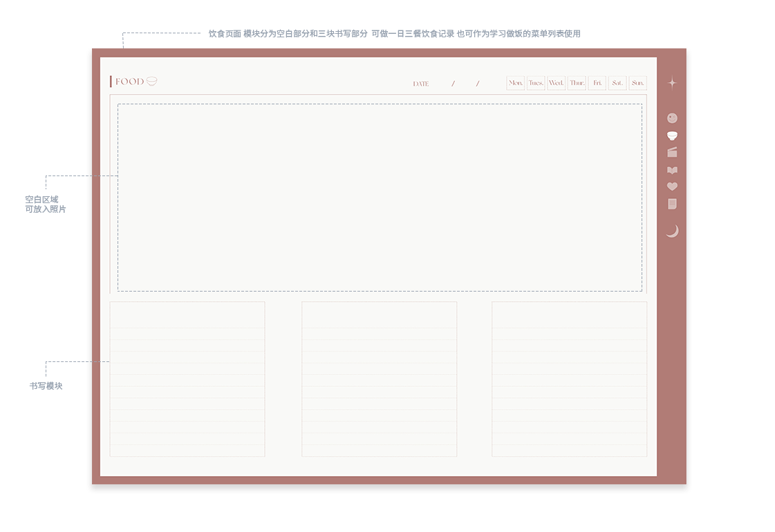This screenshot has height=532, width=775.
Task: Mark the Sun. weekday box
Action: click(x=637, y=83)
